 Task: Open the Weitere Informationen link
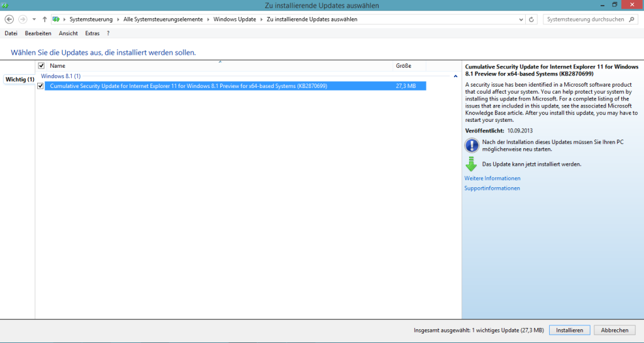pos(492,178)
